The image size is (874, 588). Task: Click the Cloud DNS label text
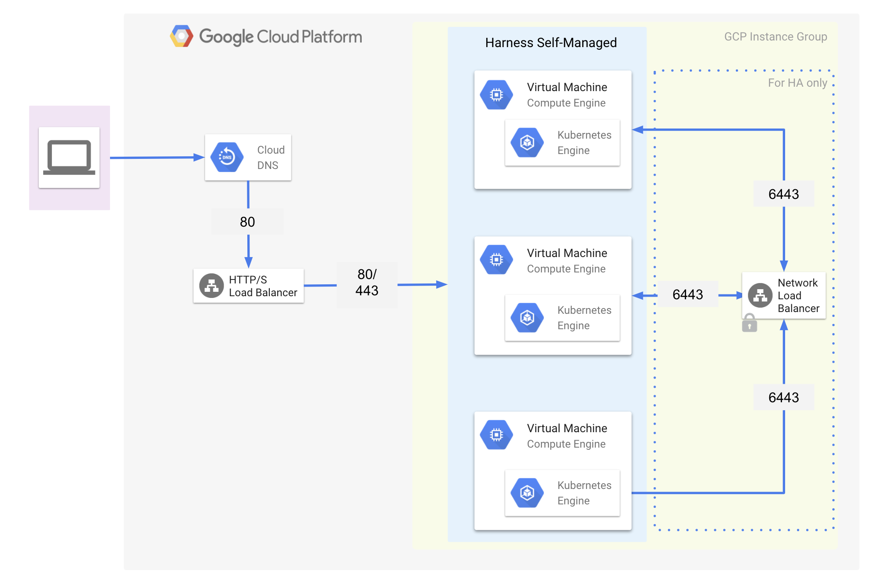[271, 158]
